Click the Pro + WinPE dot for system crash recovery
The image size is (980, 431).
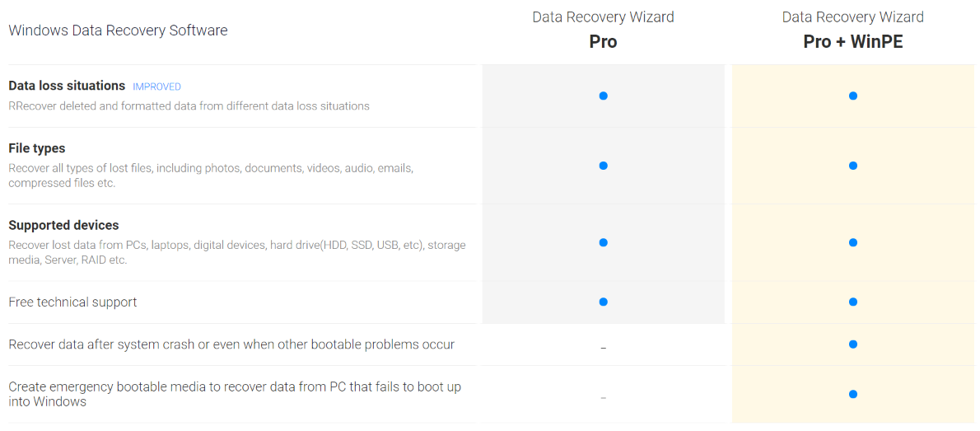[852, 344]
